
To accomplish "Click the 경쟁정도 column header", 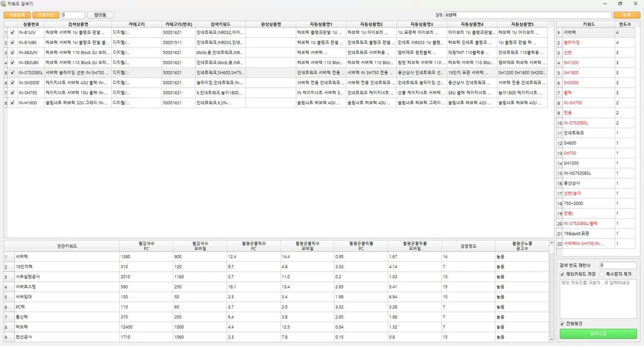I will coord(468,246).
